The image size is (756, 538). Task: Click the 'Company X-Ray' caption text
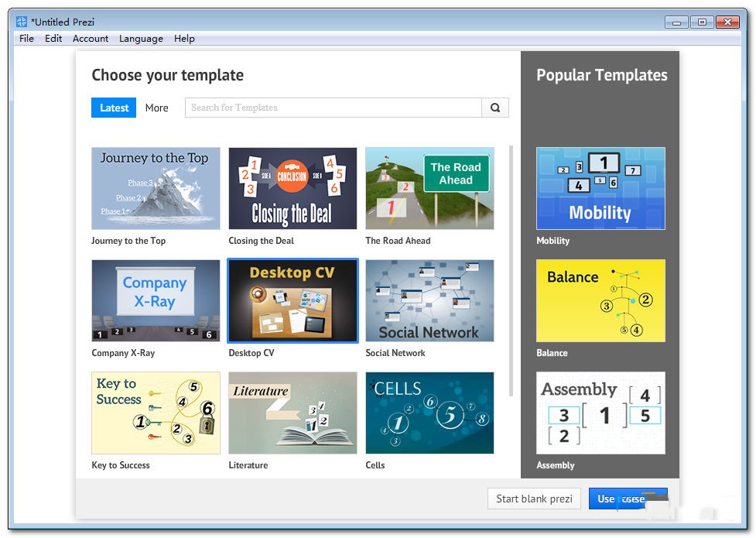click(x=123, y=353)
